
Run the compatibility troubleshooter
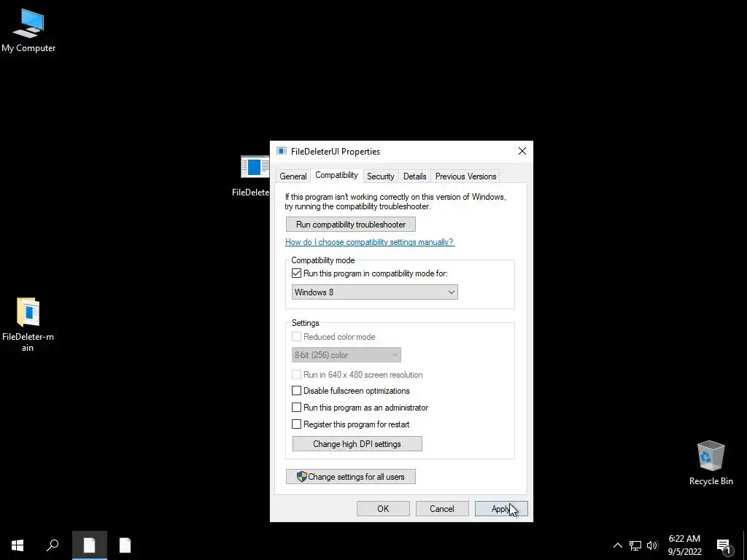351,225
